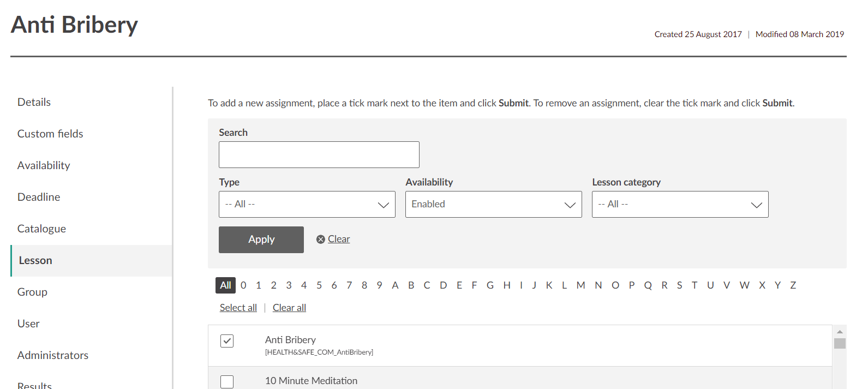868x389 pixels.
Task: Select the All alphabet filter
Action: pyautogui.click(x=225, y=285)
